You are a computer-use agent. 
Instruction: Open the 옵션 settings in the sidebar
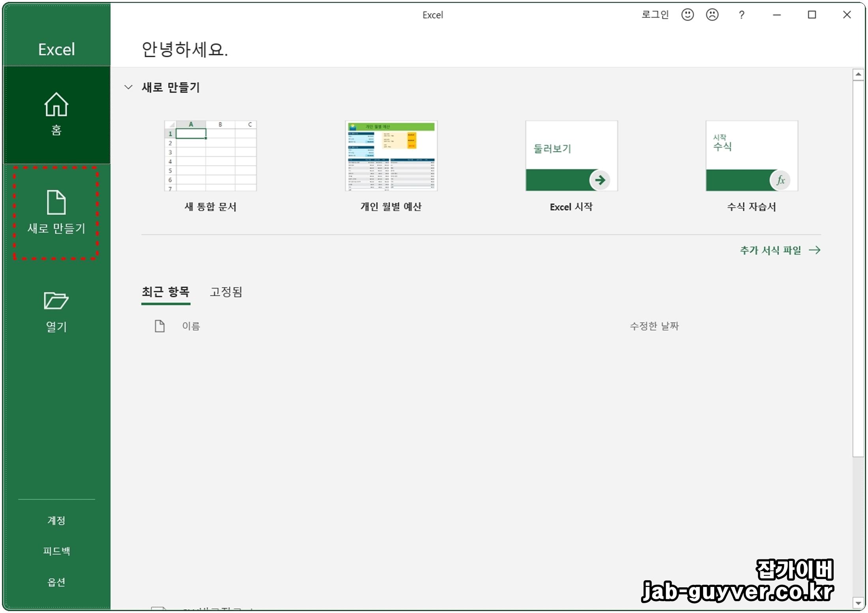(56, 582)
